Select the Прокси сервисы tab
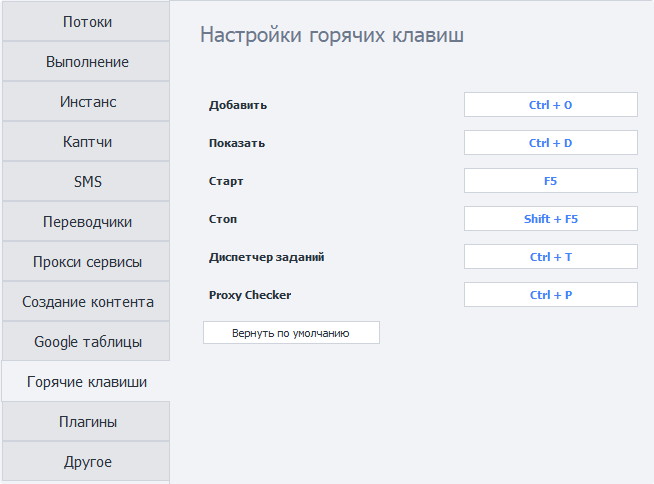This screenshot has width=654, height=484. (86, 262)
